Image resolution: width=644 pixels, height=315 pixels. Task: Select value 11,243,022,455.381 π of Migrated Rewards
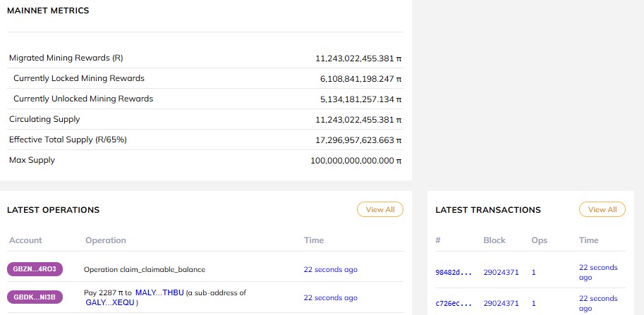click(358, 58)
